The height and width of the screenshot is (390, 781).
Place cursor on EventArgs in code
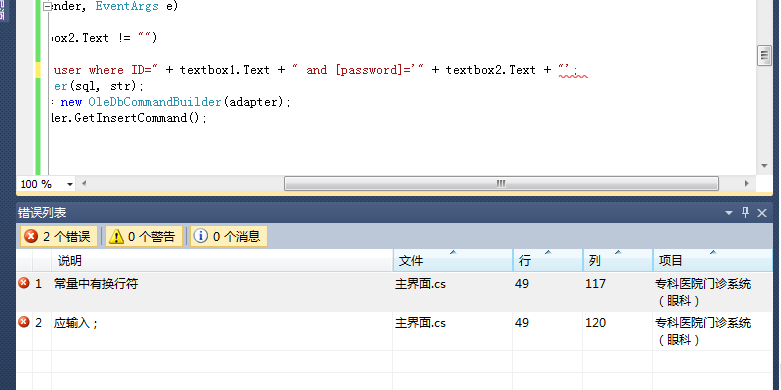[127, 6]
